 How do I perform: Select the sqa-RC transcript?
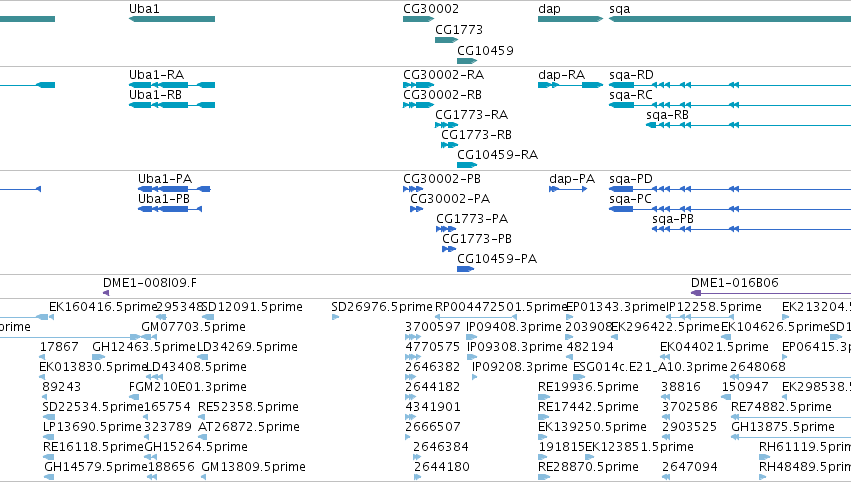[730, 105]
